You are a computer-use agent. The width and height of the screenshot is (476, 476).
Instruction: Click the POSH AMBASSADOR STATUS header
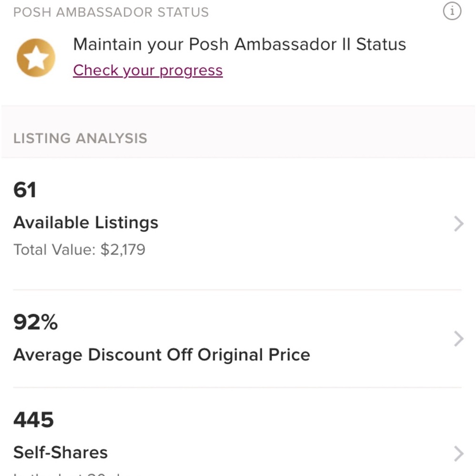pyautogui.click(x=112, y=12)
